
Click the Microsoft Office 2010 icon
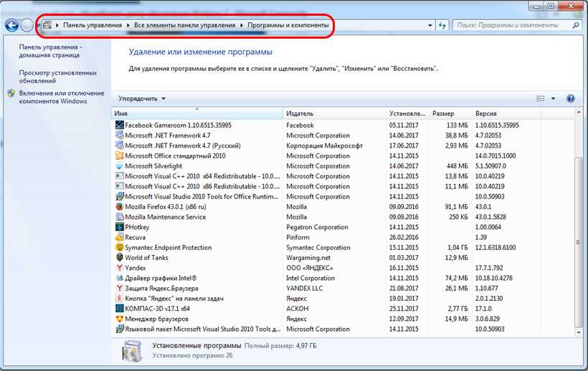tap(119, 155)
